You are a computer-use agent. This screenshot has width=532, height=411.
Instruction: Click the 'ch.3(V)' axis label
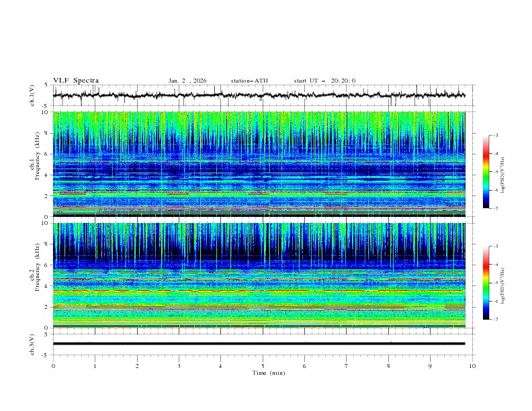pos(32,345)
